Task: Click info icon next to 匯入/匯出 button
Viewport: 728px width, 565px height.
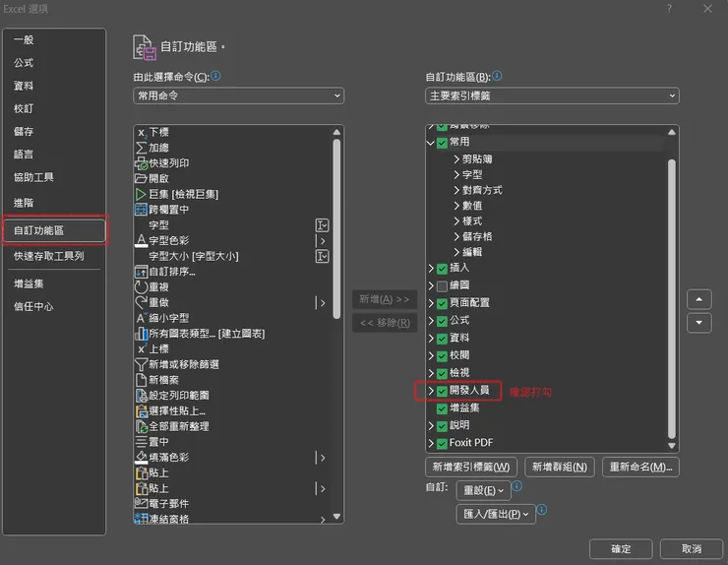Action: click(x=541, y=510)
